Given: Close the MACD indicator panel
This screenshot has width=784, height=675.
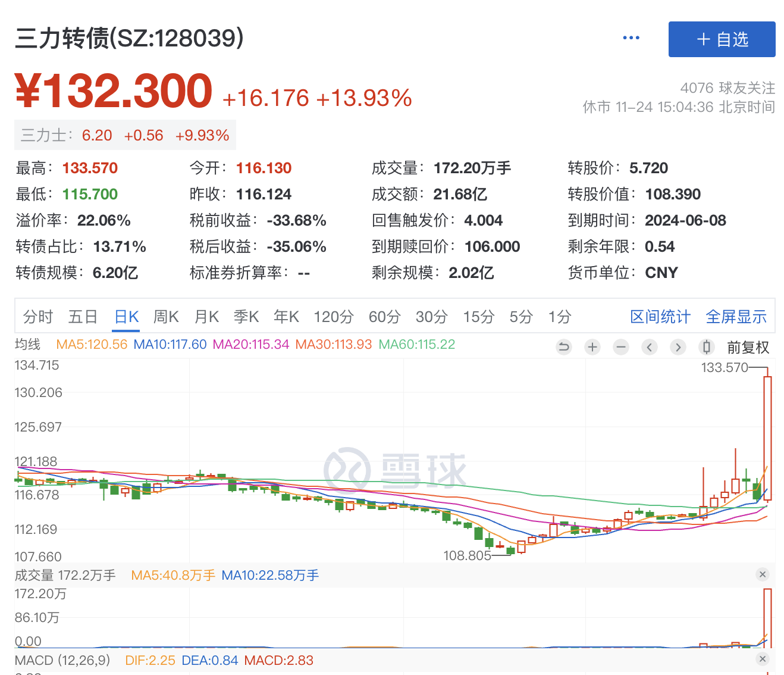Looking at the screenshot, I should pos(763,659).
